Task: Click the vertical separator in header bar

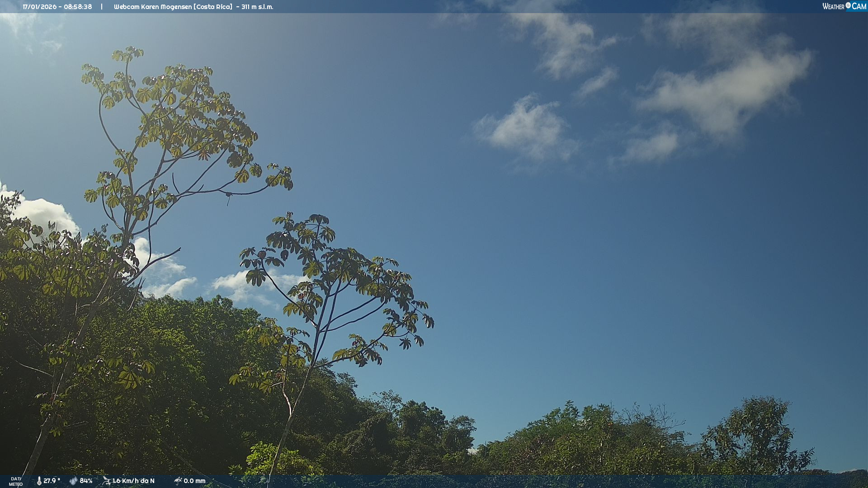Action: (x=102, y=7)
